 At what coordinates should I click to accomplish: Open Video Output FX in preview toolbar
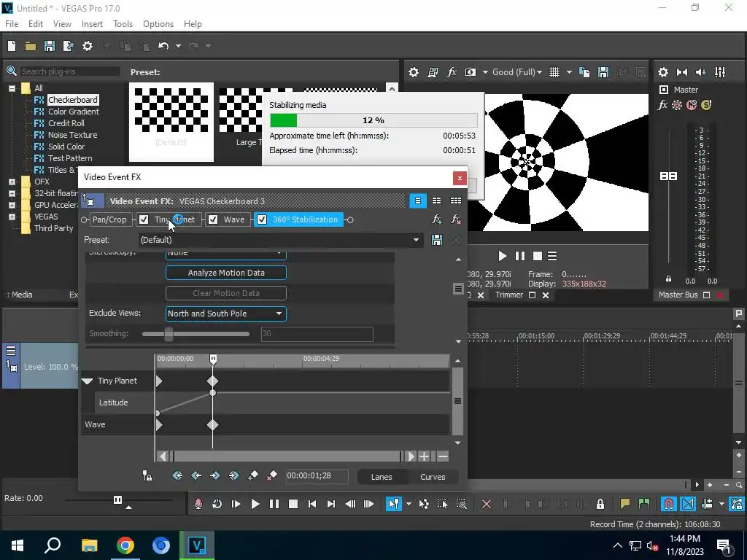pyautogui.click(x=452, y=72)
